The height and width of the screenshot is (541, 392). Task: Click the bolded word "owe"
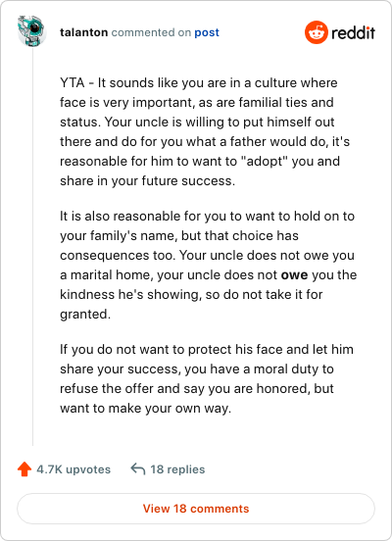294,275
